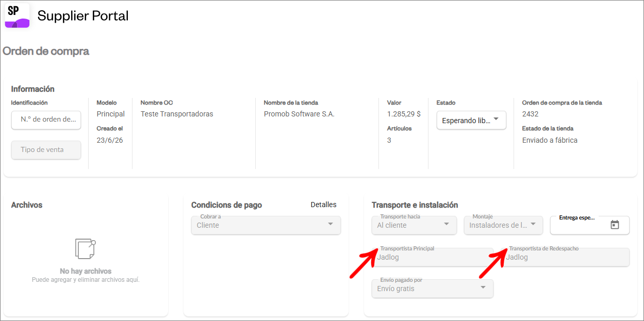Click the 'Orden de compra' page heading

46,52
